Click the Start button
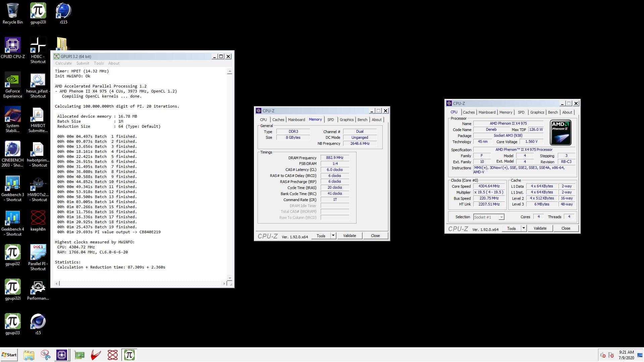 (9, 355)
